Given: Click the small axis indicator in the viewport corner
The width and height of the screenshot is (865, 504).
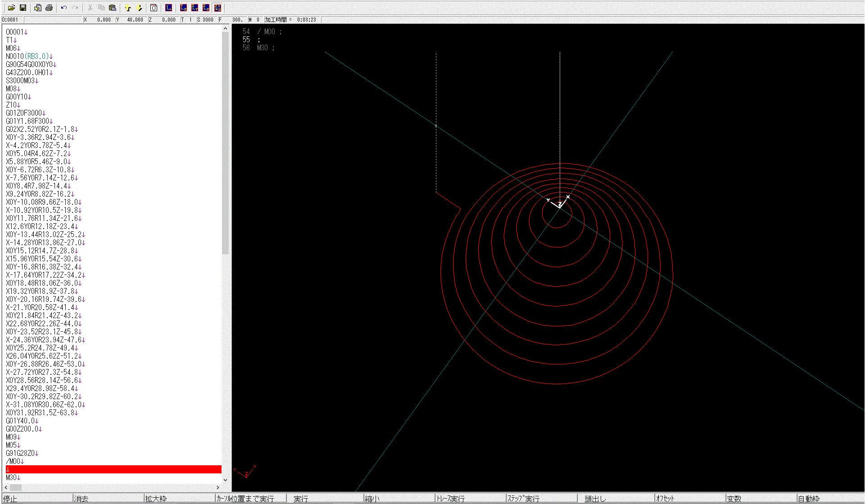Looking at the screenshot, I should (x=245, y=472).
